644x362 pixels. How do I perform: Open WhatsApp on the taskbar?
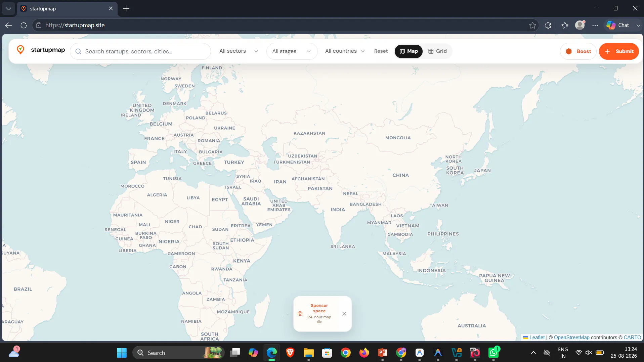click(x=493, y=353)
